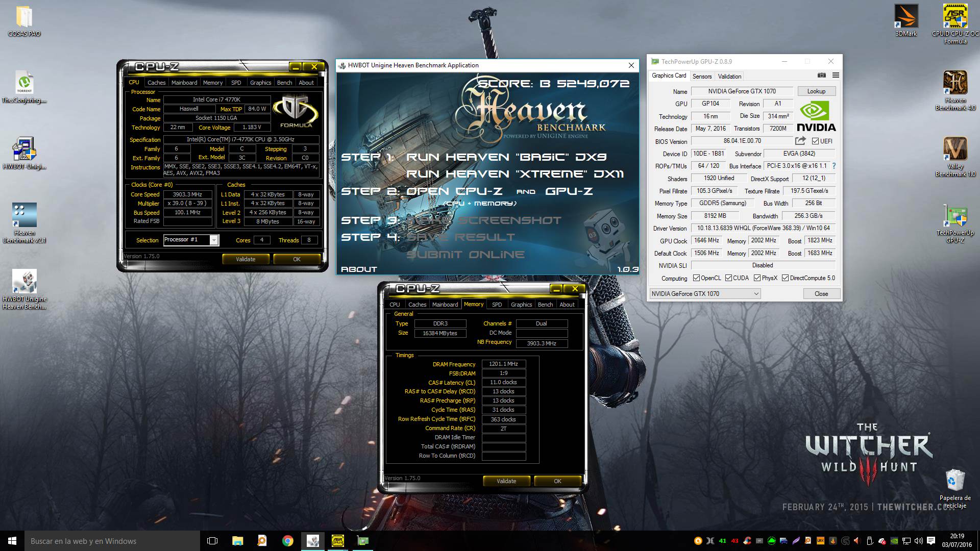Click Validate in the CPU window of CPU-Z
This screenshot has height=551, width=980.
246,259
